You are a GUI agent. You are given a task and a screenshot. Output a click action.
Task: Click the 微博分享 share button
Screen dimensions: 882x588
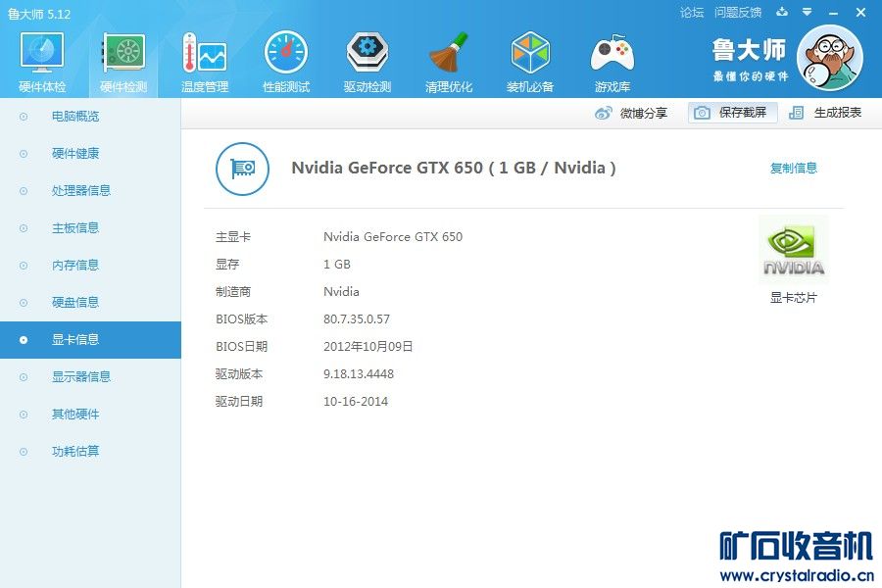tap(631, 113)
